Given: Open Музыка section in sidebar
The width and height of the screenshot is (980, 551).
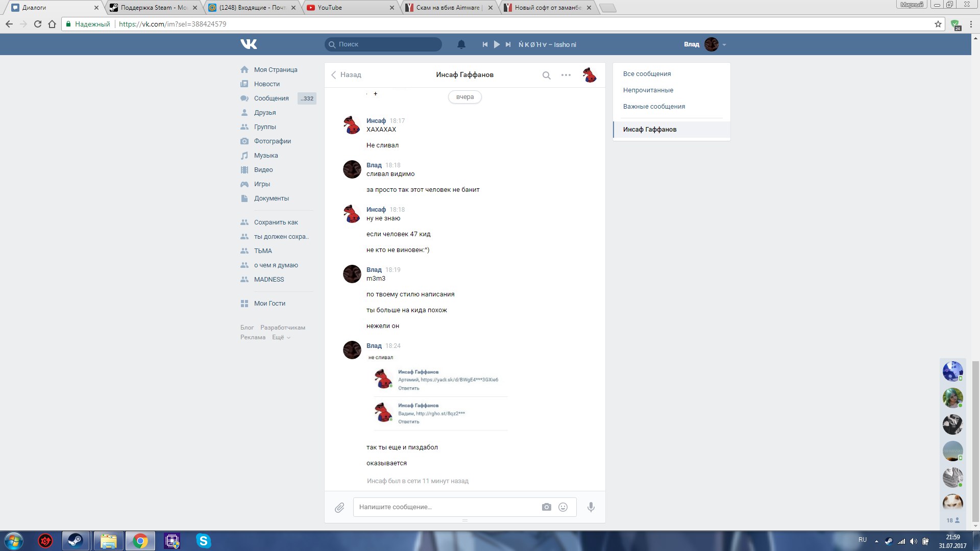Looking at the screenshot, I should pyautogui.click(x=265, y=156).
